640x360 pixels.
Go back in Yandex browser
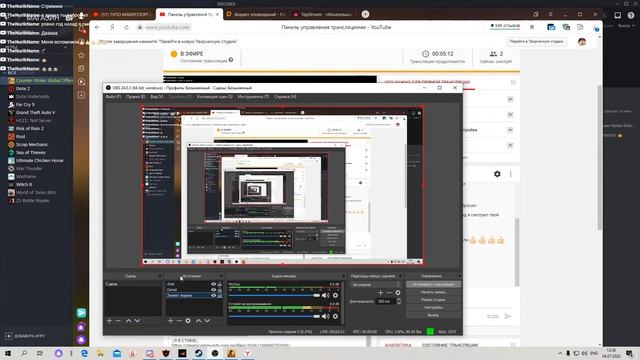(97, 27)
